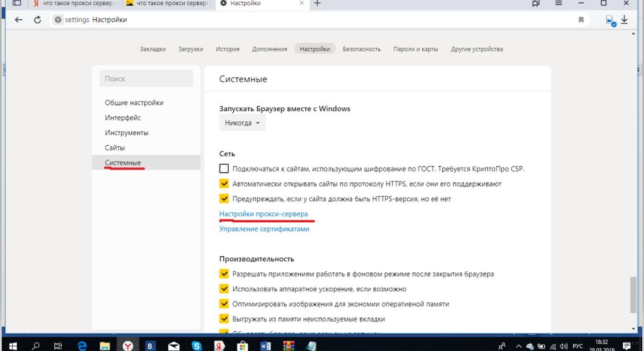Open Microsoft Word from taskbar
The height and width of the screenshot is (351, 644).
[266, 346]
